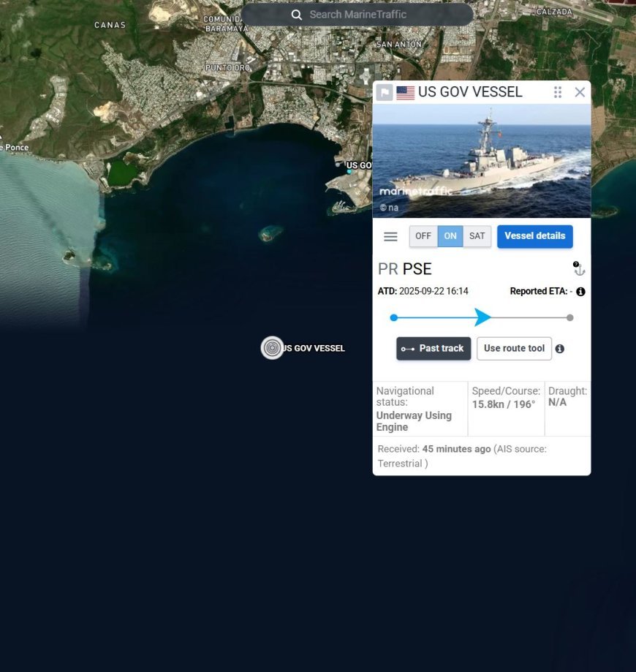Close the US GOV VESSEL info panel
The width and height of the screenshot is (636, 672).
(580, 92)
